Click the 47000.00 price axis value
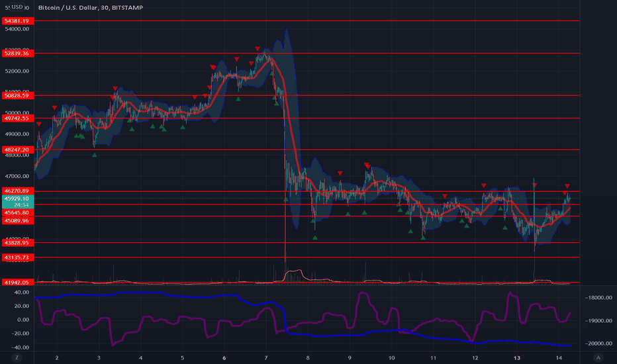This screenshot has width=617, height=364. point(17,176)
